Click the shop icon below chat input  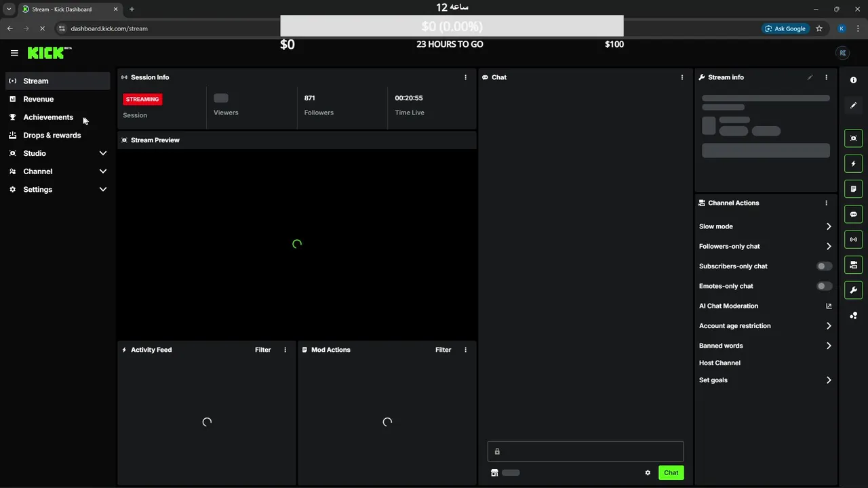coord(494,472)
